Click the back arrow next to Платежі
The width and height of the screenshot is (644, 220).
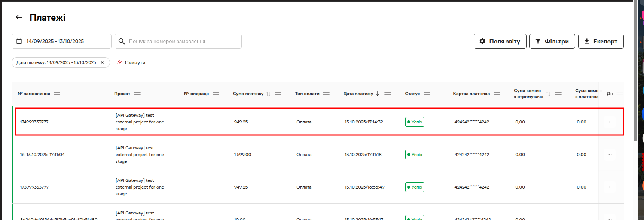(x=19, y=17)
